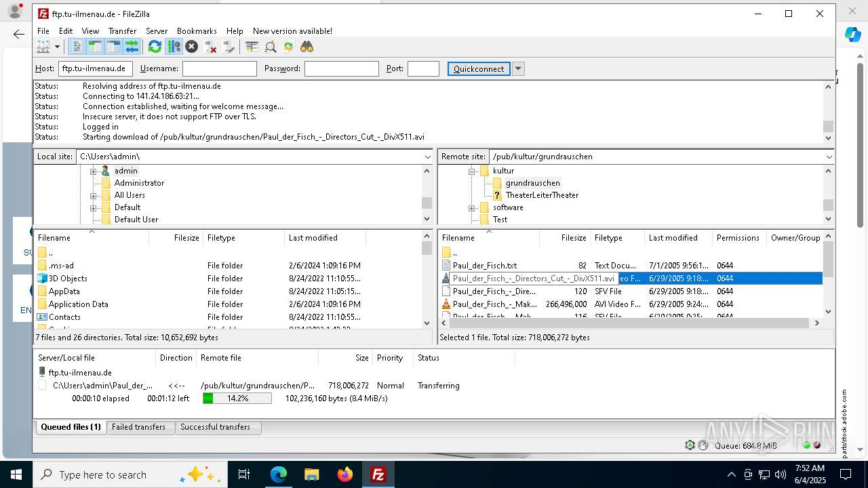Select the 266,496,000 byte AVI file
Image resolution: width=868 pixels, height=488 pixels.
point(631,304)
